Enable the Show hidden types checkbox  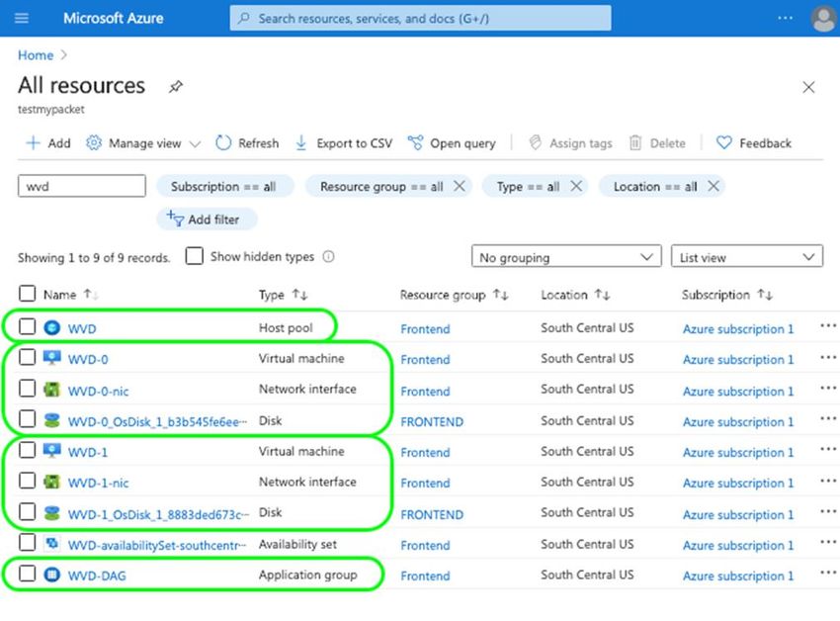coord(194,256)
